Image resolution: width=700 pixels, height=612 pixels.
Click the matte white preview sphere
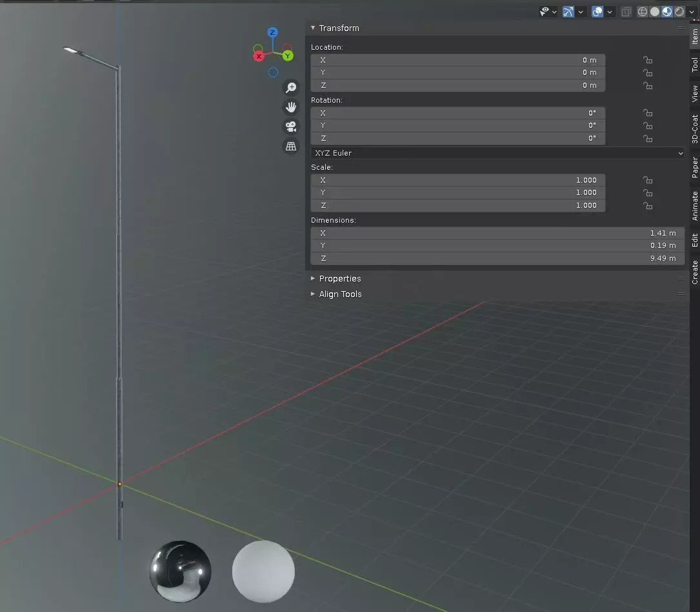pyautogui.click(x=263, y=571)
